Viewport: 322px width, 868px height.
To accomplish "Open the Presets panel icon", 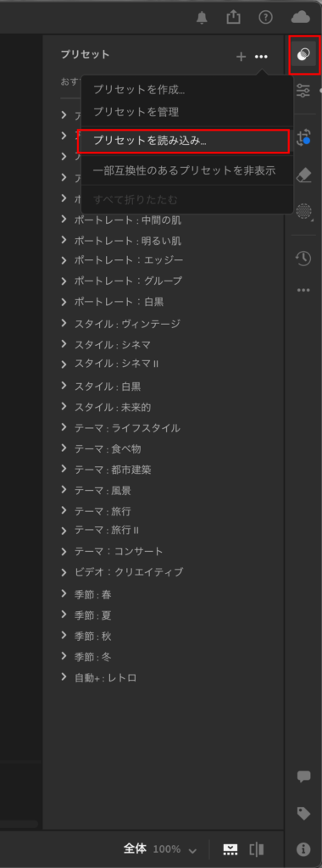I will [x=303, y=54].
